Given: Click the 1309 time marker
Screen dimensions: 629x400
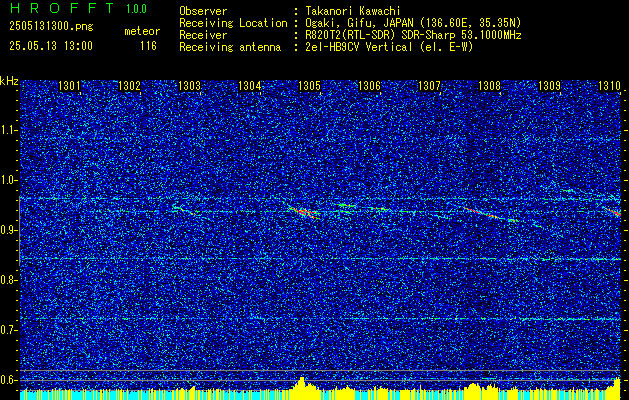Looking at the screenshot, I should tap(549, 85).
